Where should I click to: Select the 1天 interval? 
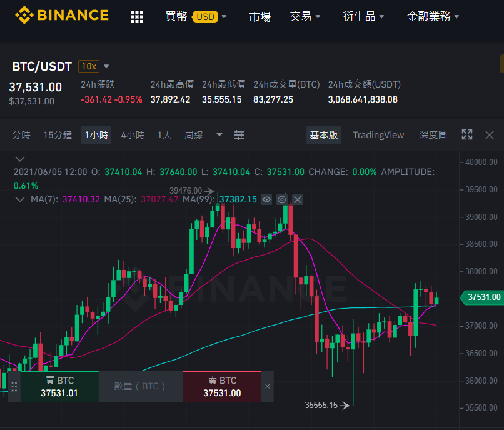point(164,134)
